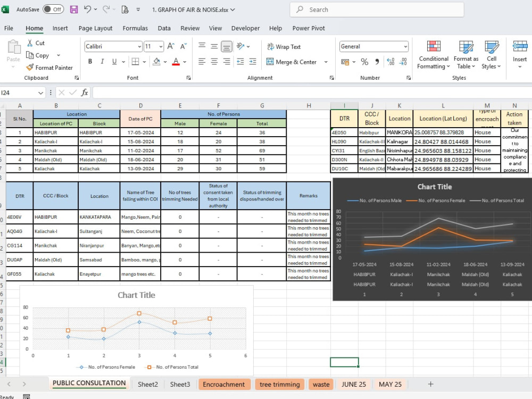
Task: Open the Calibri font name dropdown
Action: [139, 46]
